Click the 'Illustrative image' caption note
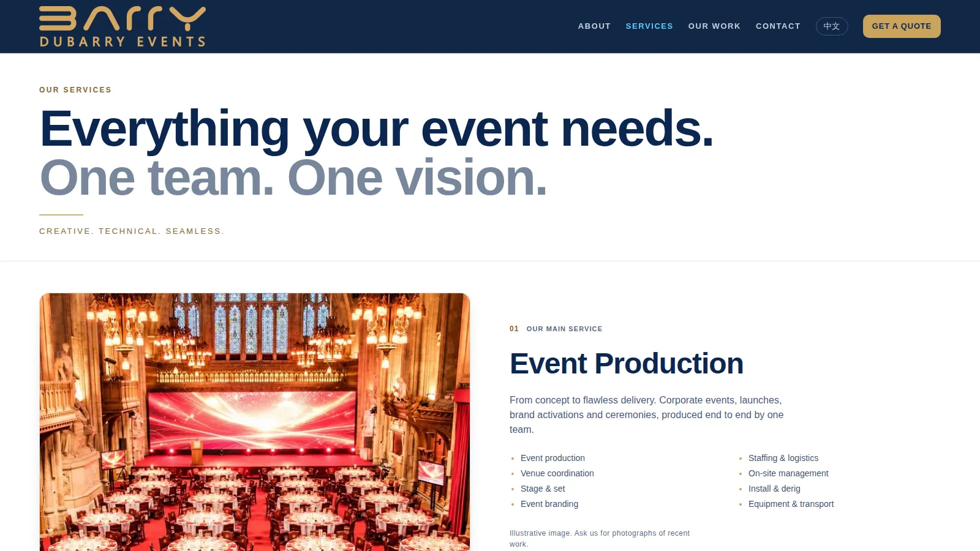The width and height of the screenshot is (980, 551). tap(600, 539)
